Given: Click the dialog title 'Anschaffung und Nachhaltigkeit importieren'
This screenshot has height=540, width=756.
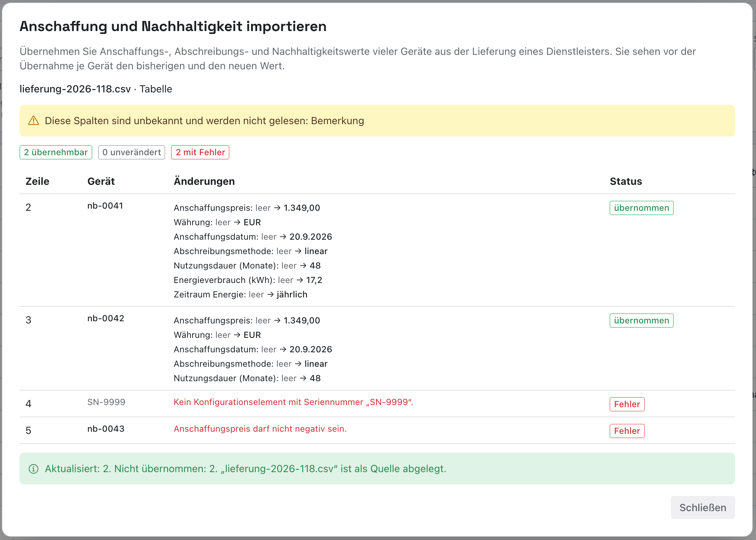Looking at the screenshot, I should tap(173, 26).
